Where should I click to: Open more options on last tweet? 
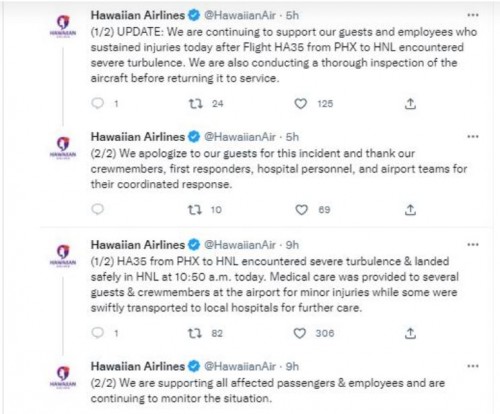pyautogui.click(x=473, y=366)
